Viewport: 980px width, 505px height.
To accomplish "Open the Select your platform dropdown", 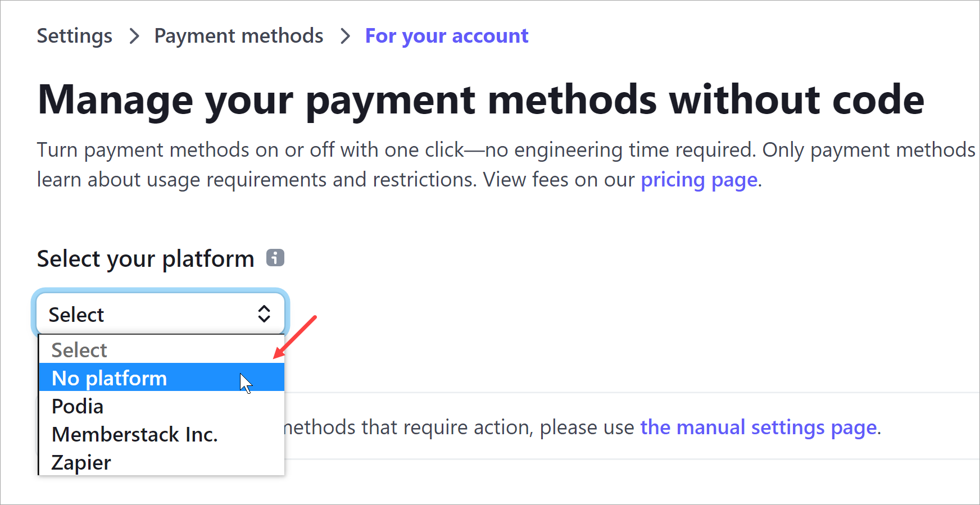I will point(160,313).
